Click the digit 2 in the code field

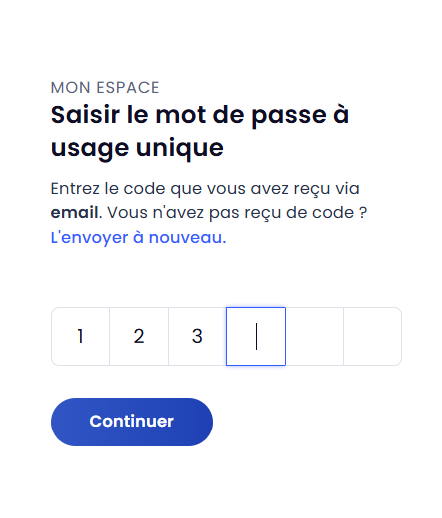pos(139,336)
